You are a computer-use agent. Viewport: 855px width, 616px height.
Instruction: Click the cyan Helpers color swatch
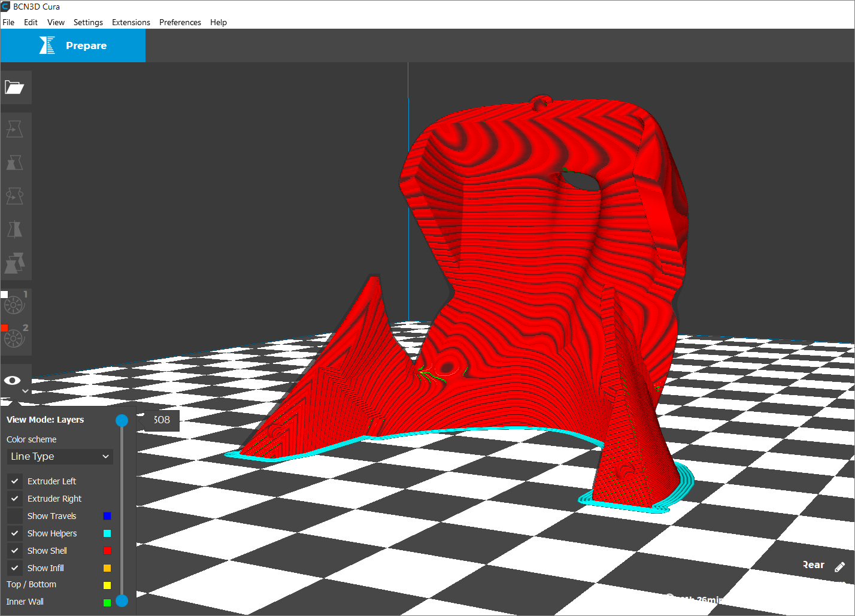[107, 533]
